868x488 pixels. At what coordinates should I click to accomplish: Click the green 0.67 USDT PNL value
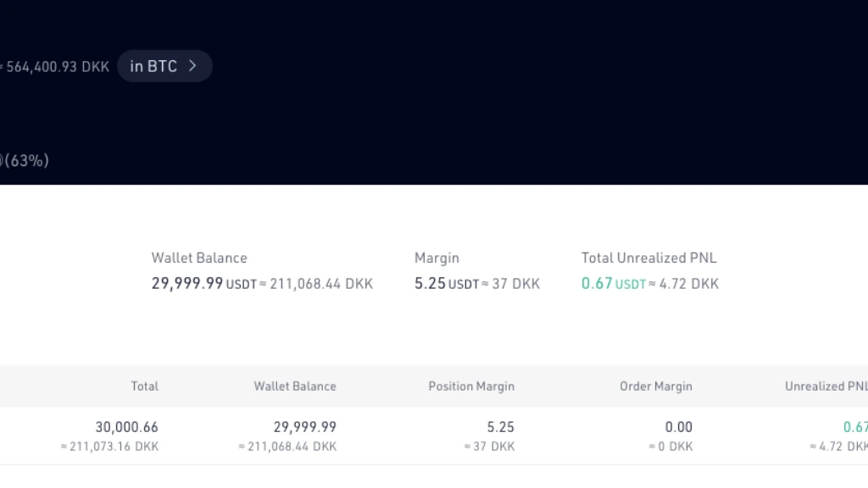[614, 283]
